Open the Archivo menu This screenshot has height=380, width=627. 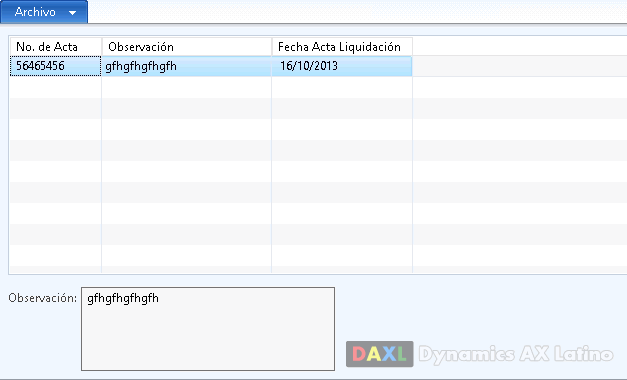[x=44, y=12]
